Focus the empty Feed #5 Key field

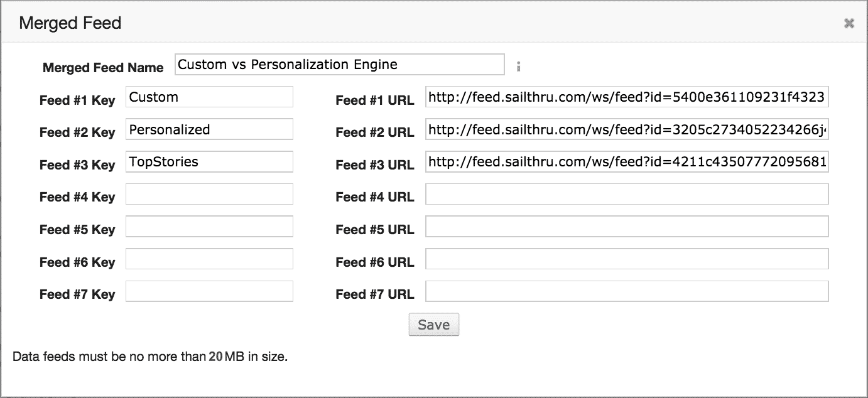pyautogui.click(x=209, y=227)
